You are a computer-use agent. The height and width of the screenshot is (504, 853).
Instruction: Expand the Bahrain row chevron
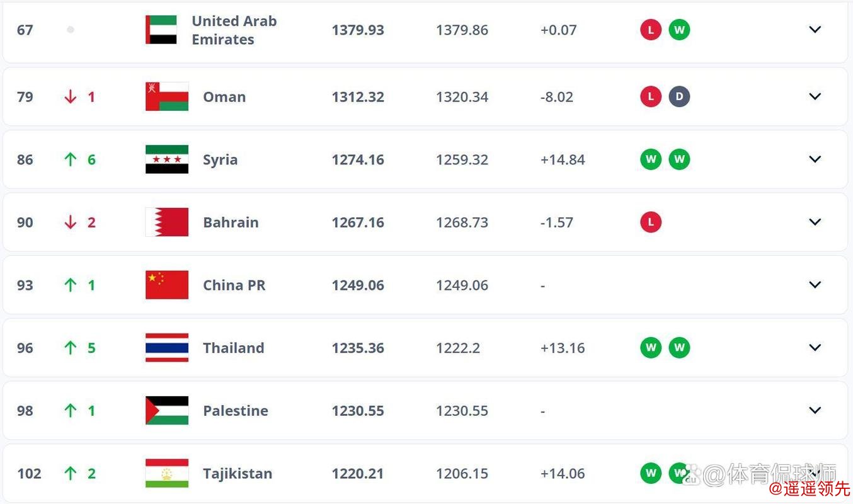click(815, 222)
